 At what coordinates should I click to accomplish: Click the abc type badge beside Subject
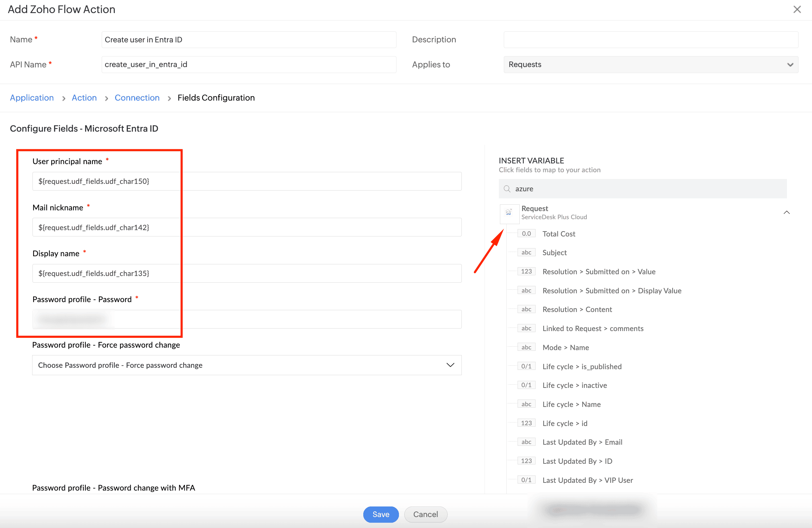(x=526, y=253)
